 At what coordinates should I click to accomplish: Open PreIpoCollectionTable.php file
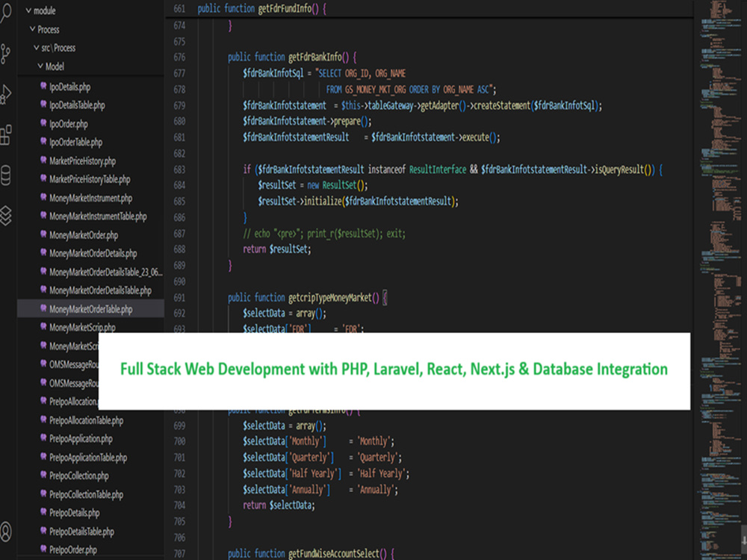(86, 495)
